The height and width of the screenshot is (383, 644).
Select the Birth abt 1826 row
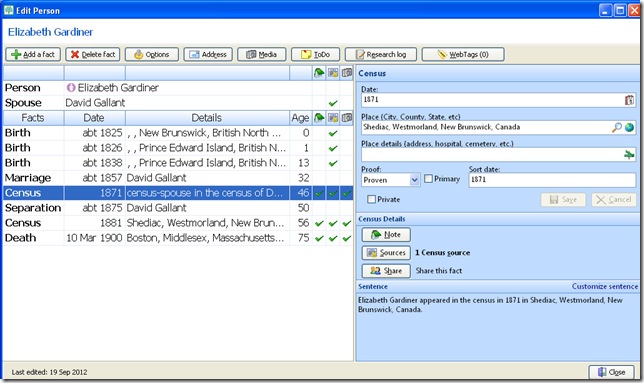click(x=178, y=148)
